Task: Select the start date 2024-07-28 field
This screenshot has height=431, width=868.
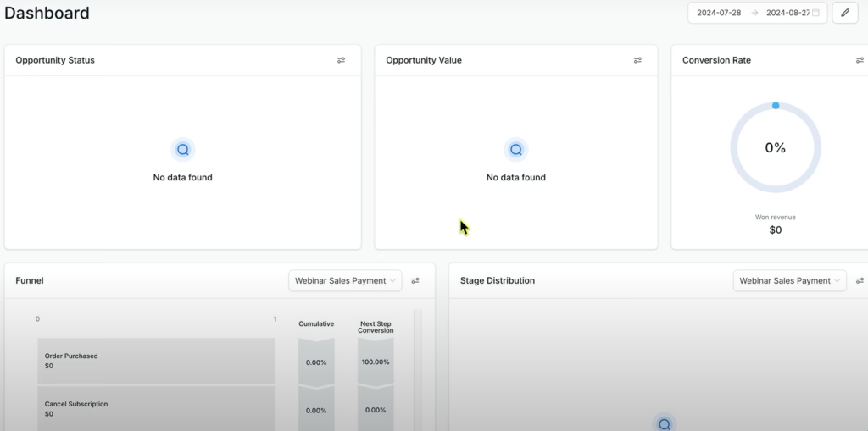Action: (719, 13)
